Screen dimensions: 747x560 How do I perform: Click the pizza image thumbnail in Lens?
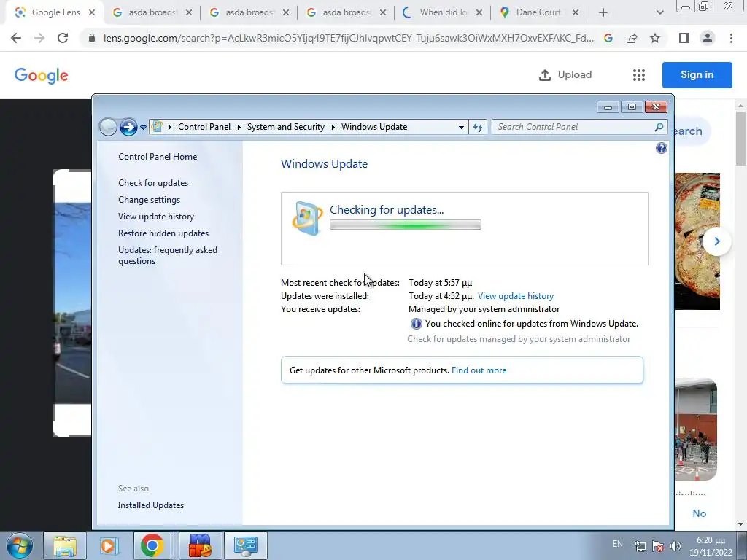[x=697, y=241]
